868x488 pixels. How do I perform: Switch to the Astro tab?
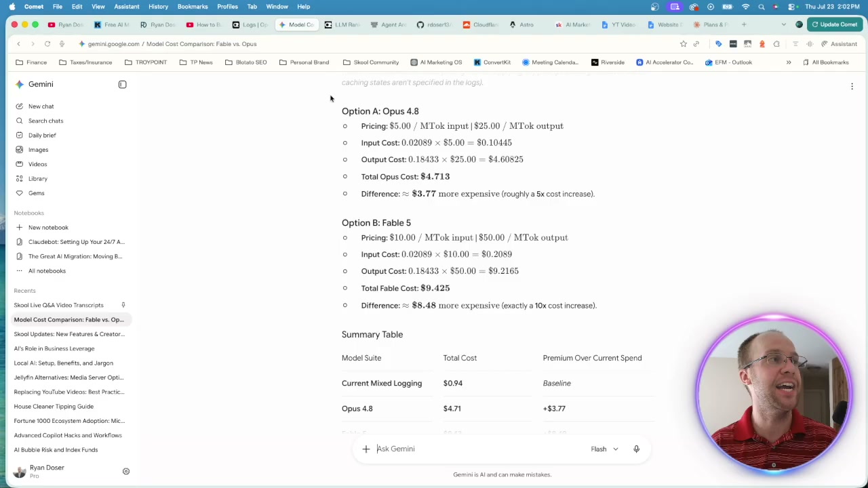coord(521,24)
